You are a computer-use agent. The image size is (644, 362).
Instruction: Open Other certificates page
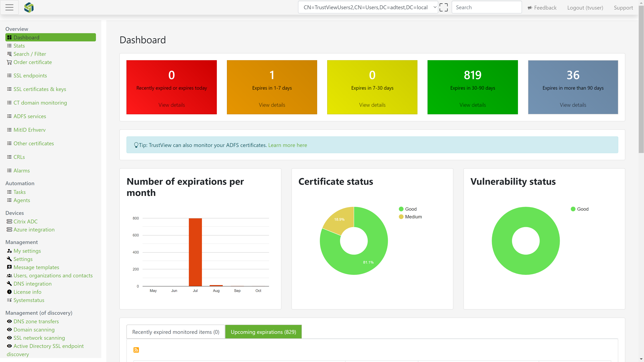click(x=34, y=143)
